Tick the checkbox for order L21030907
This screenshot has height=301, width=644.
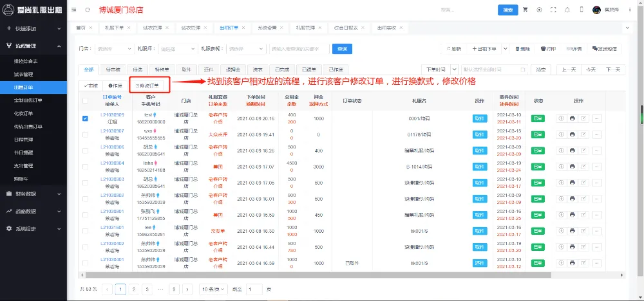(x=86, y=134)
